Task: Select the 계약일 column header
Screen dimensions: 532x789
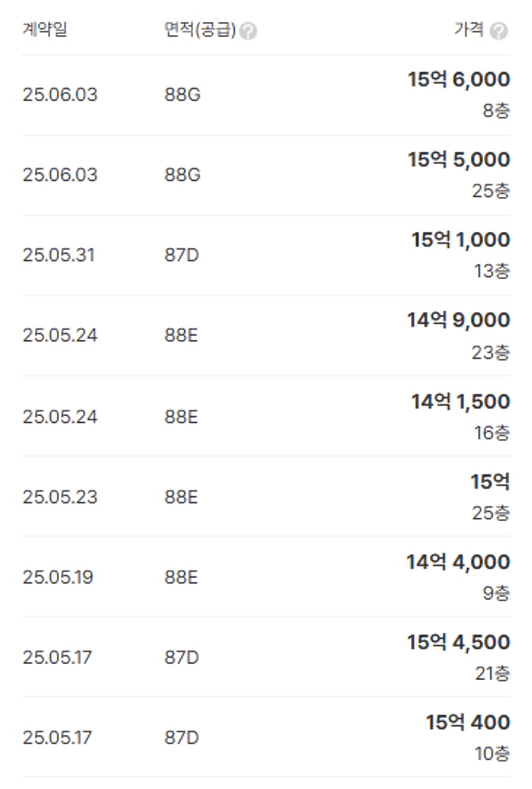Action: click(x=44, y=30)
